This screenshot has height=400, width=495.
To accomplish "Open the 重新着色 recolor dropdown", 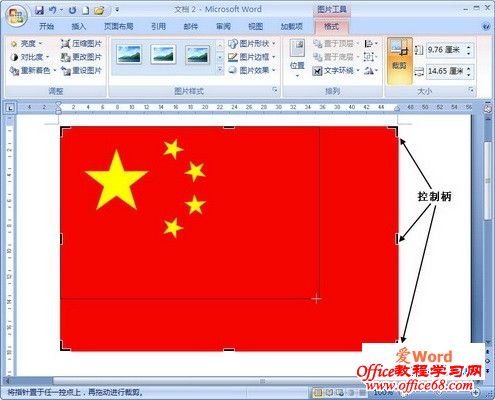I will pos(33,70).
